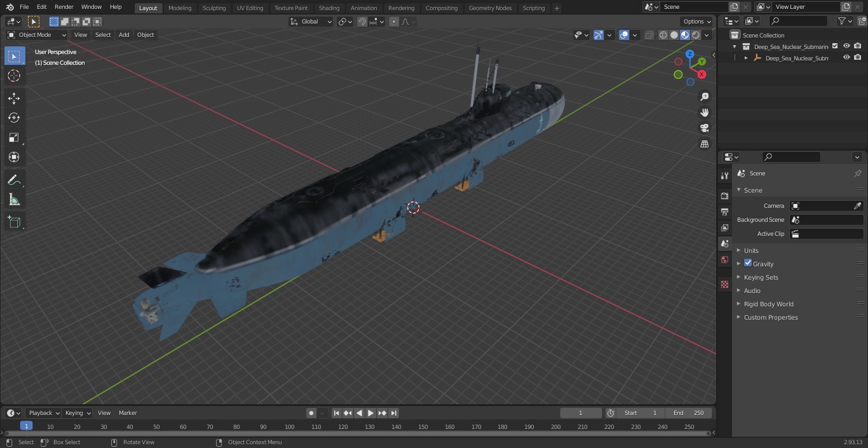Open the View Layer properties tab
868x448 pixels.
click(724, 227)
